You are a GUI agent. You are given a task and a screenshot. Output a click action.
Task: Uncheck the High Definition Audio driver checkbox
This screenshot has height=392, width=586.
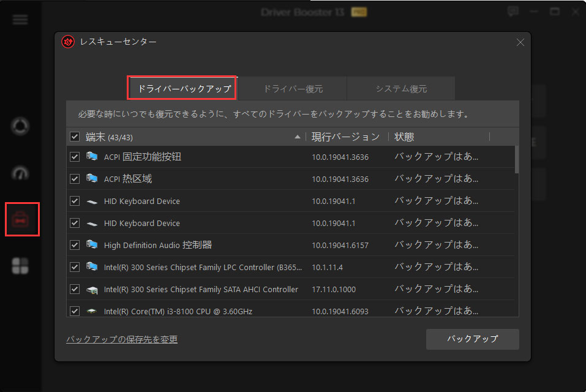pyautogui.click(x=75, y=245)
